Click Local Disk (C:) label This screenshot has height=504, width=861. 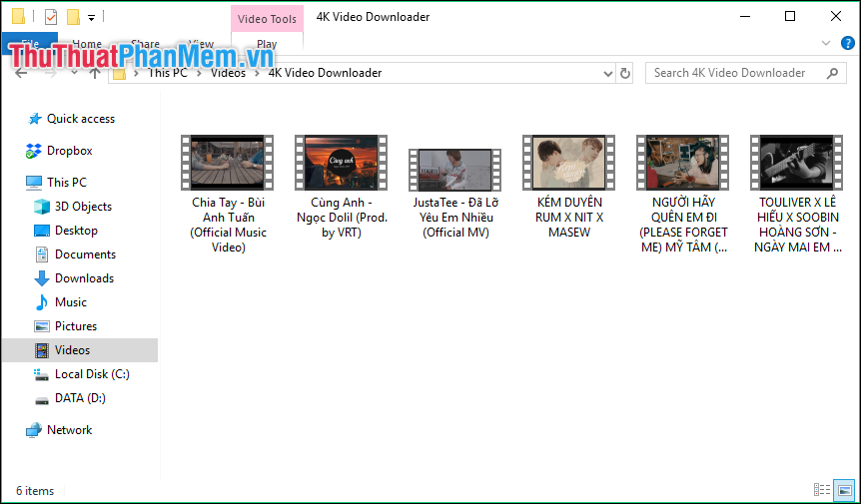point(92,374)
